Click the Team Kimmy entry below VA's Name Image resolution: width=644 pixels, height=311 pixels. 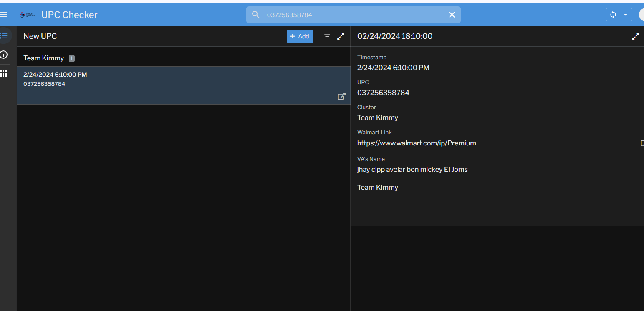378,187
